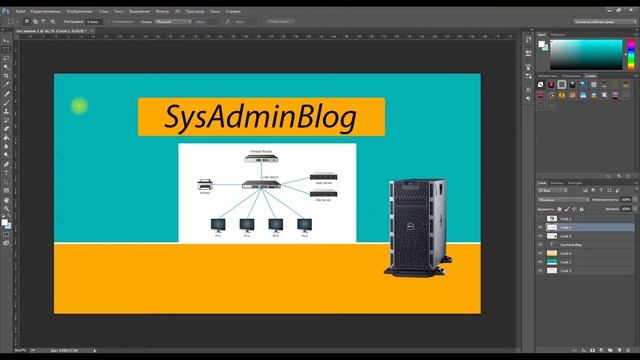Image resolution: width=640 pixels, height=360 pixels.
Task: Select the Path Selection tool
Action: 6,182
